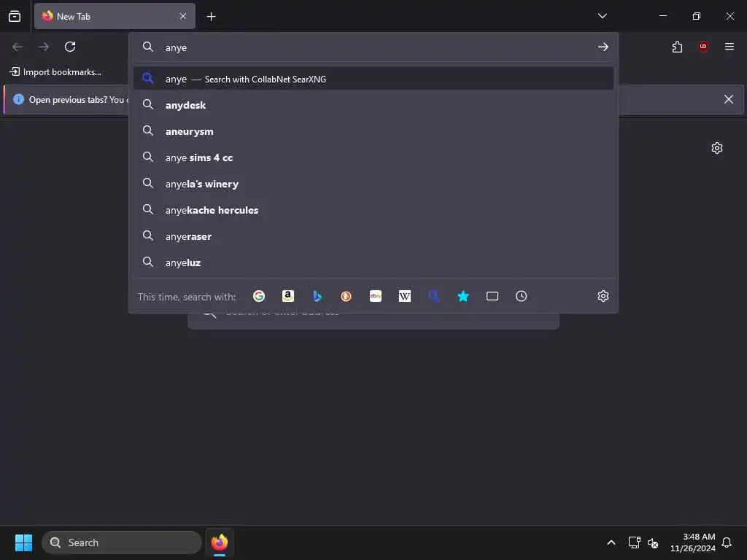This screenshot has height=560, width=747.
Task: Select the anyeraser suggestion
Action: pyautogui.click(x=373, y=236)
